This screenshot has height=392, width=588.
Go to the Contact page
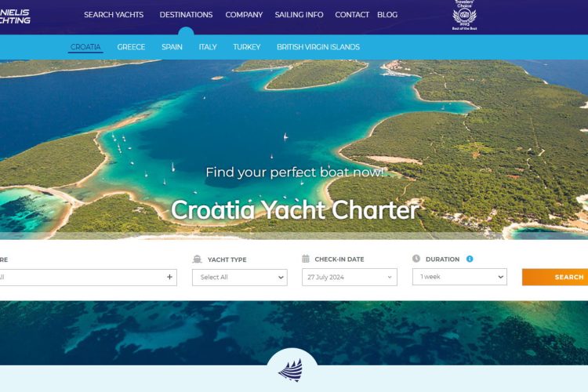tap(352, 15)
